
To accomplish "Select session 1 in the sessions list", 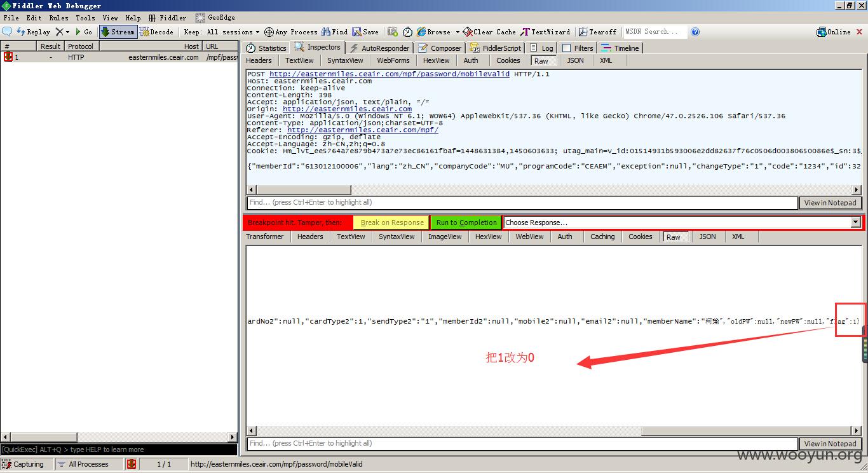I will pos(119,57).
